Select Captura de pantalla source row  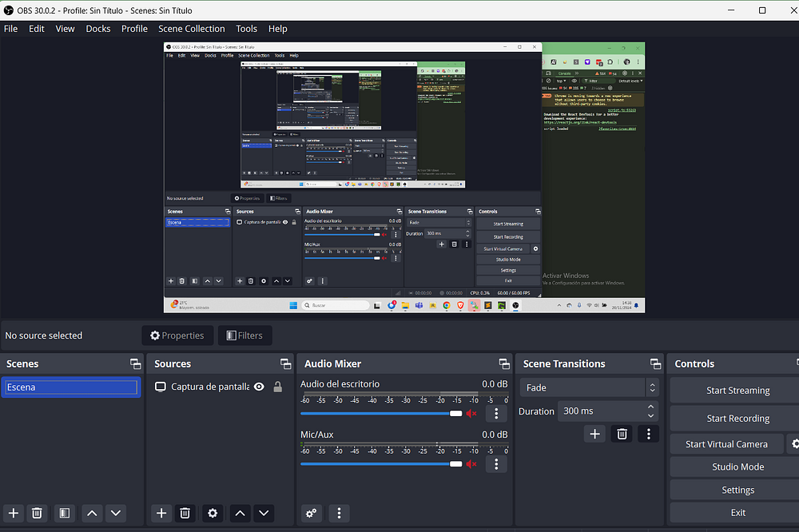(220, 387)
